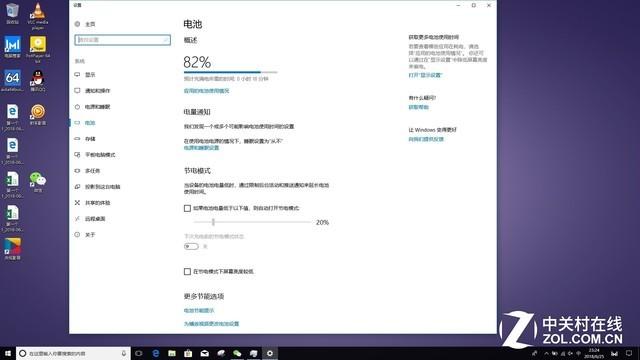Open the 主页 home gear icon

[77, 24]
